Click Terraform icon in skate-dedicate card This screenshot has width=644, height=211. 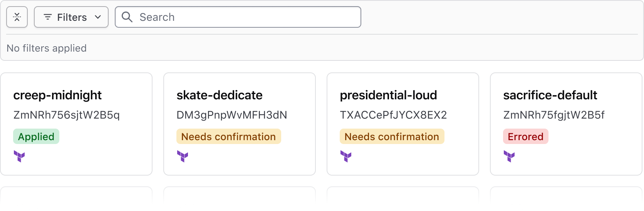183,156
